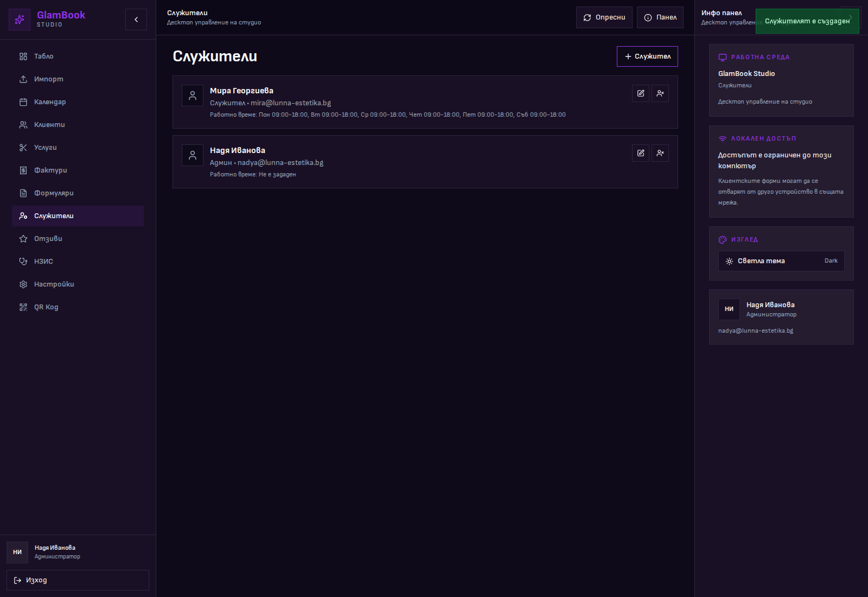Remove employee Мира Георгиева

[660, 93]
